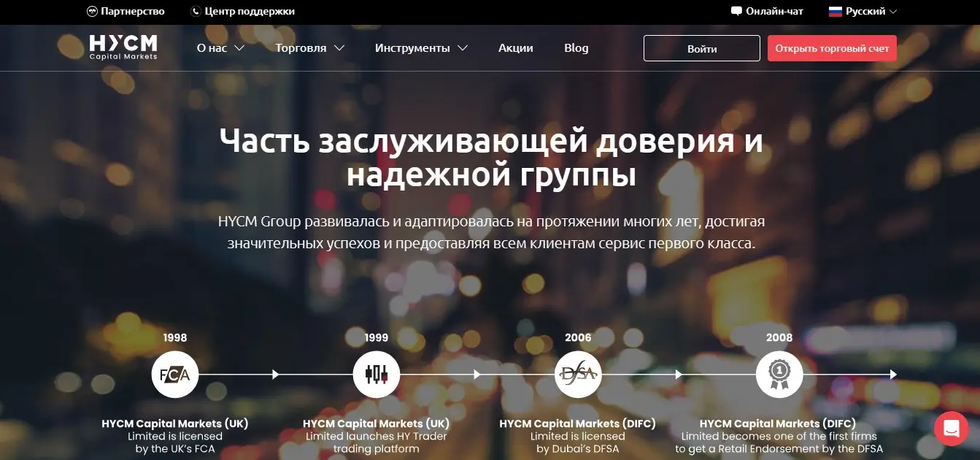Image resolution: width=980 pixels, height=460 pixels.
Task: Click the 'HYCM Group развивалась' paragraph
Action: (x=490, y=232)
